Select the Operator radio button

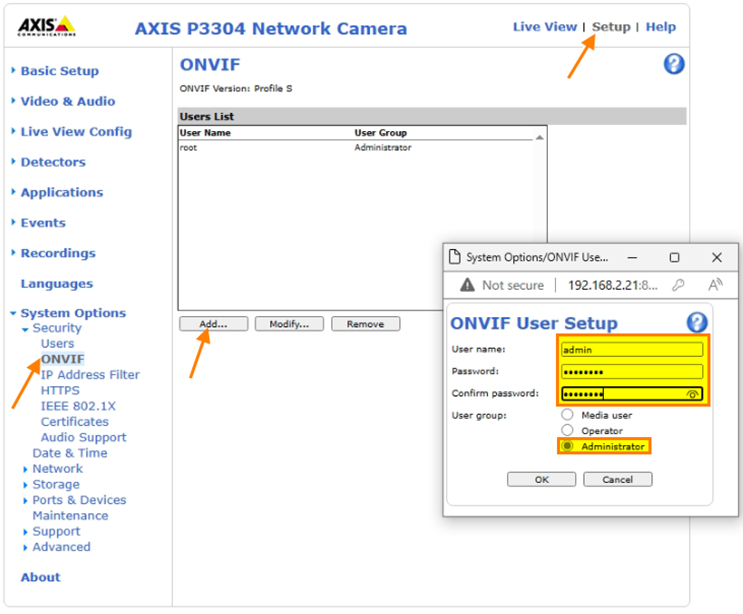tap(567, 430)
